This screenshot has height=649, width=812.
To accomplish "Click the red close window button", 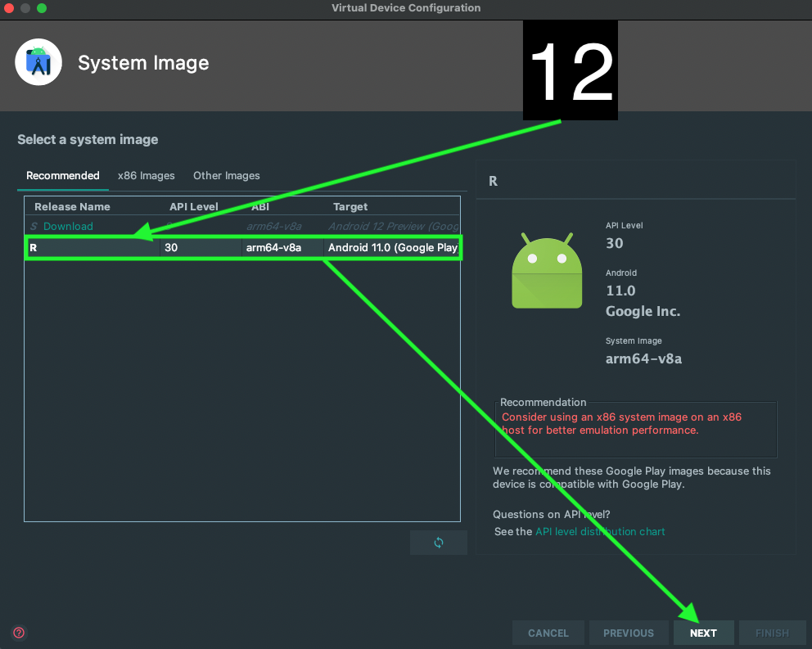I will point(9,8).
